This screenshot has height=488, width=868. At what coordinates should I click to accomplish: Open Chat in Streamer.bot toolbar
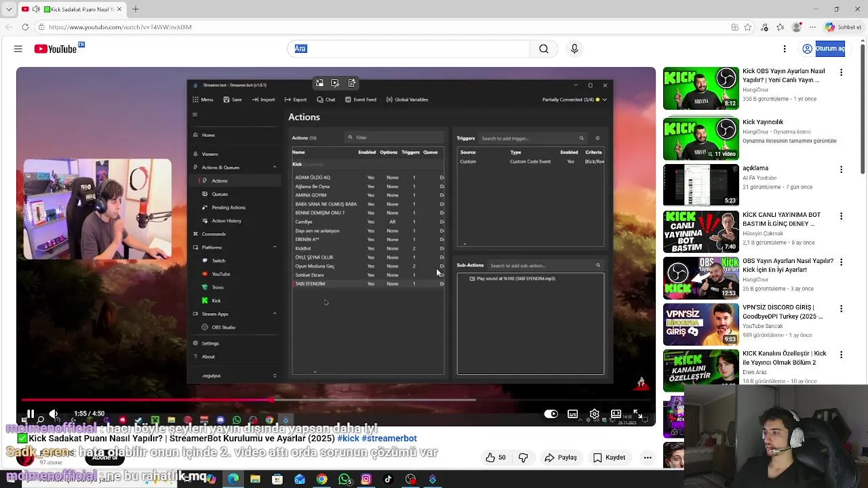326,100
